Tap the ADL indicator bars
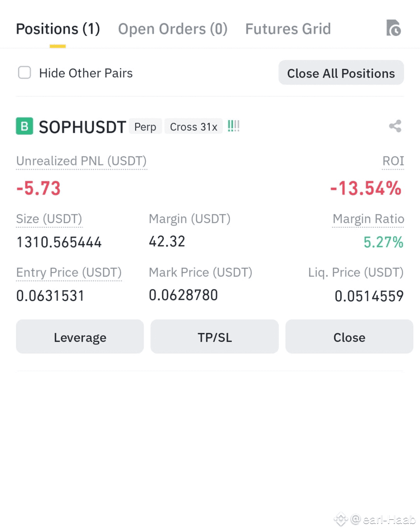Image resolution: width=420 pixels, height=532 pixels. [234, 126]
